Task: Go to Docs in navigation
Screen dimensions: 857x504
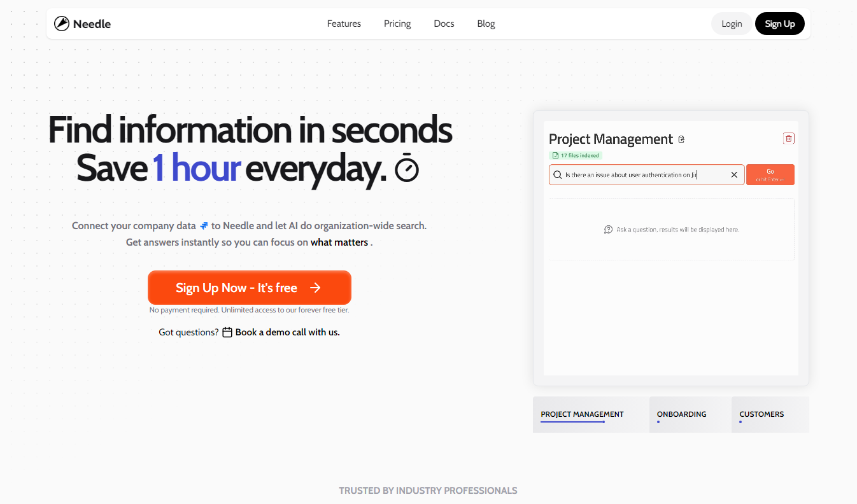Action: click(x=444, y=24)
